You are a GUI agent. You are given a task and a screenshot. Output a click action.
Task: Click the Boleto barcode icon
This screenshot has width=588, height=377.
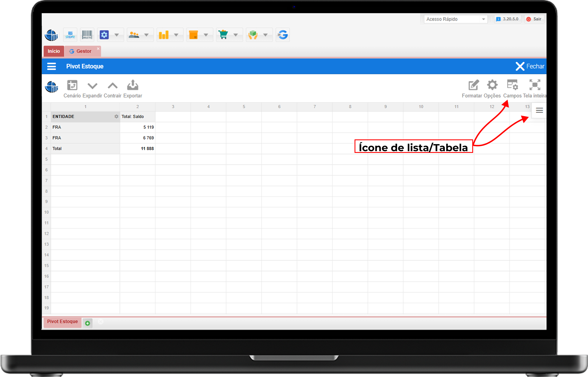(x=87, y=35)
